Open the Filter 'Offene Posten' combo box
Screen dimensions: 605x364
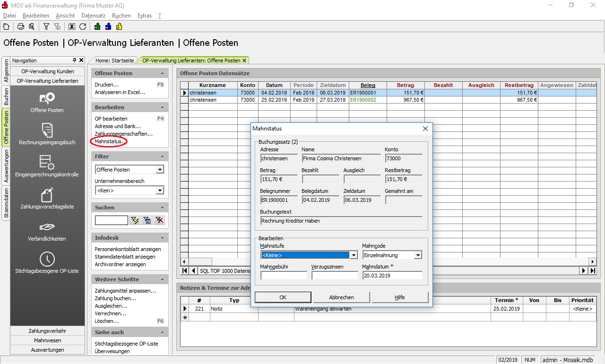160,170
